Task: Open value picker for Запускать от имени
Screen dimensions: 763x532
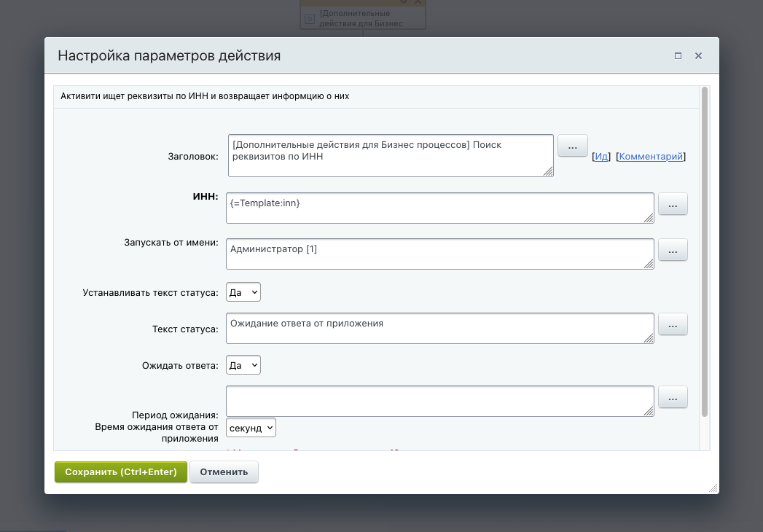Action: [x=673, y=251]
